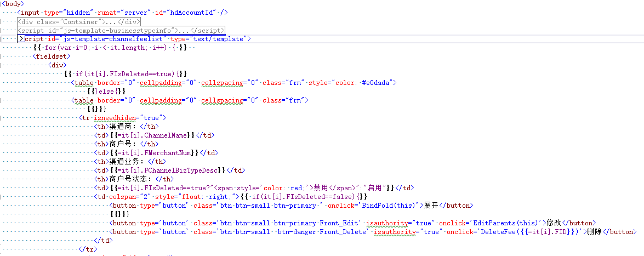Click the {{}else{}} template line
Viewport: 644px width, 256px height.
coord(106,91)
